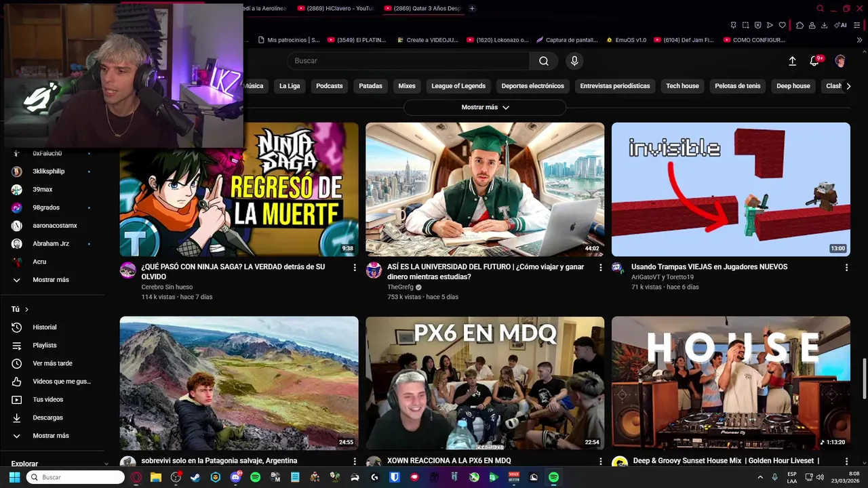Click the YouTube Buscar search field
The height and width of the screenshot is (488, 868).
click(x=408, y=61)
